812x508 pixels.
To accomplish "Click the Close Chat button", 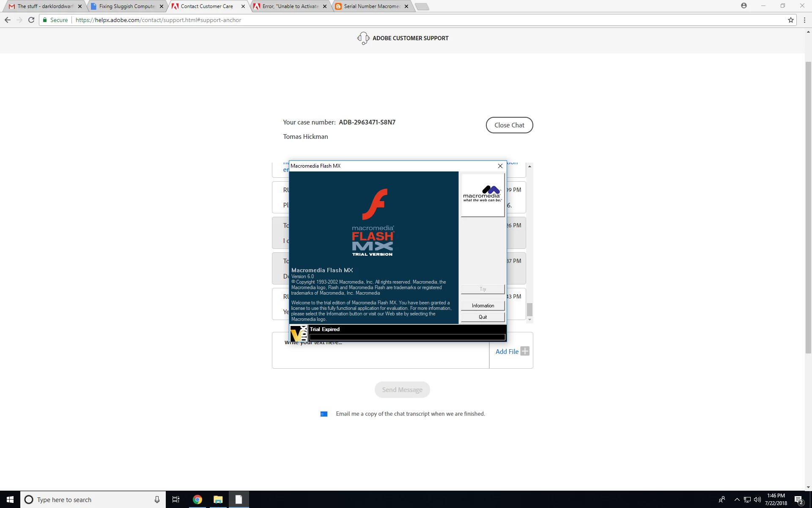I will coord(509,125).
